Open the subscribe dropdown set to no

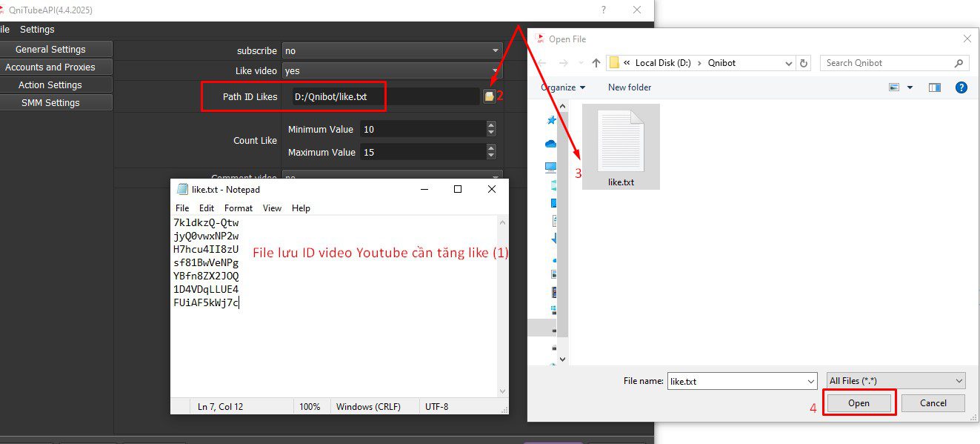click(x=392, y=51)
